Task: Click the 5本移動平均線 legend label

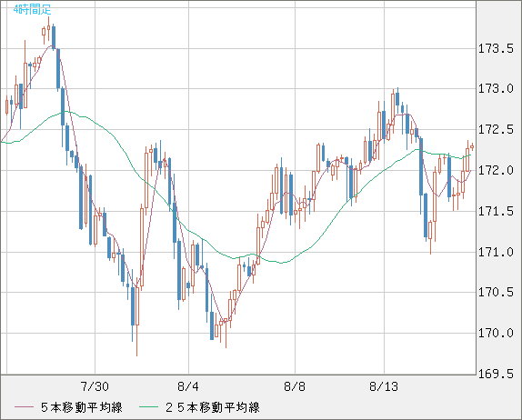Action: pyautogui.click(x=82, y=407)
